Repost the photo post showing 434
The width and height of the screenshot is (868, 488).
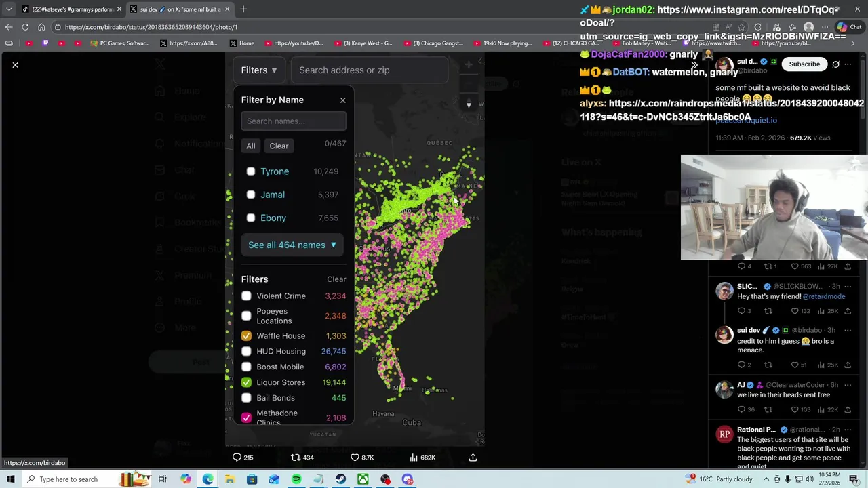[302, 457]
